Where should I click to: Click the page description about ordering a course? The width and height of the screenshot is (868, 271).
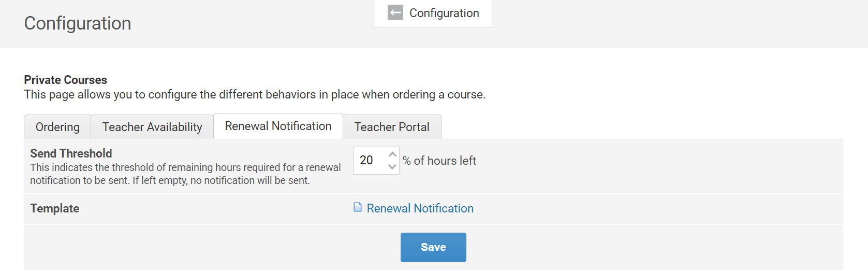(255, 94)
